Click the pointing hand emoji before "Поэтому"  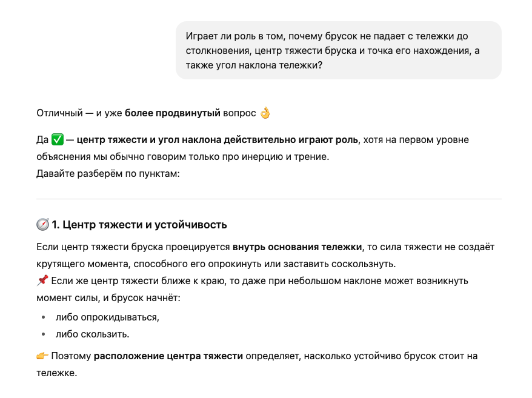point(42,356)
